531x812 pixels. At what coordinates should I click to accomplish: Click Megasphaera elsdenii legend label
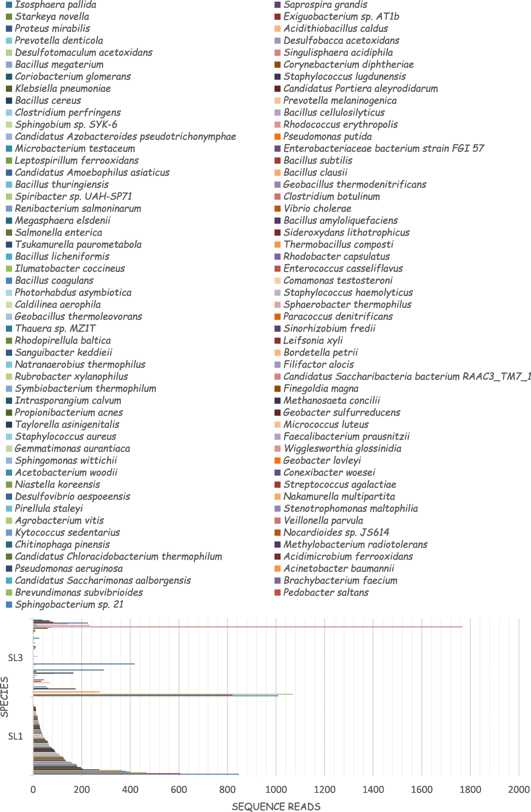63,221
